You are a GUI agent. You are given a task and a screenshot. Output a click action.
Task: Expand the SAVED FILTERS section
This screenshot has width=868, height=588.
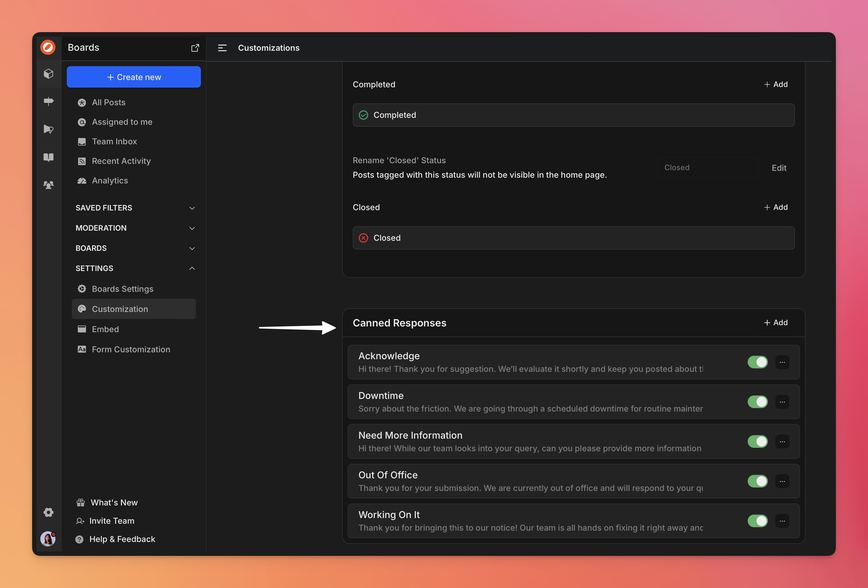click(191, 208)
